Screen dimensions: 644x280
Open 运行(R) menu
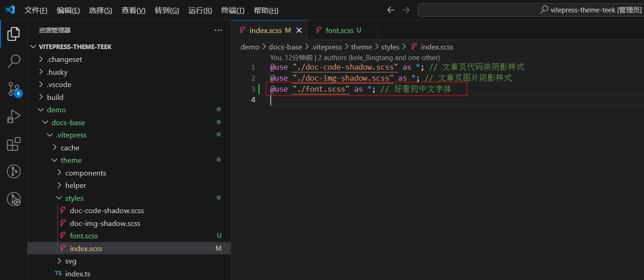click(200, 10)
